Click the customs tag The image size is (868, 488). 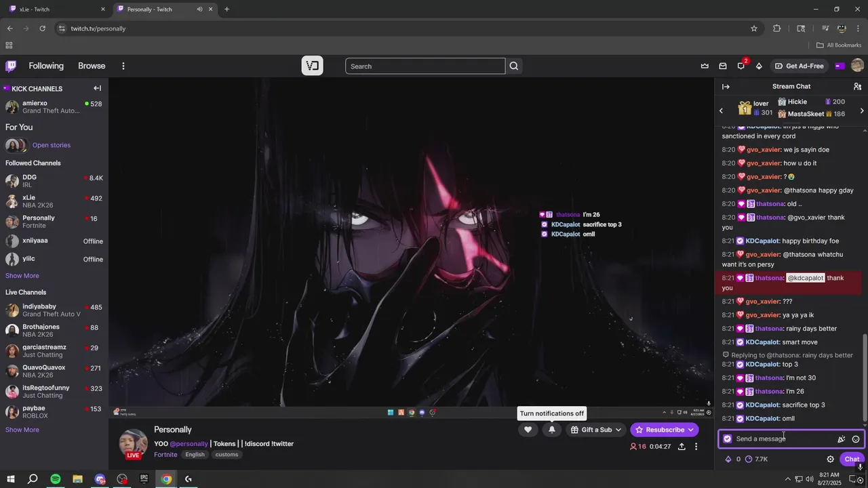click(226, 455)
